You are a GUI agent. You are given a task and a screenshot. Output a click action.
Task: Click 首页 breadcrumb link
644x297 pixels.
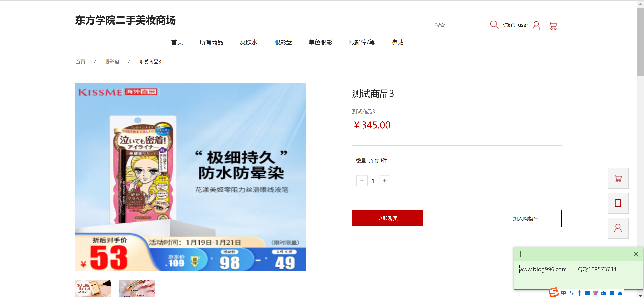(x=80, y=62)
